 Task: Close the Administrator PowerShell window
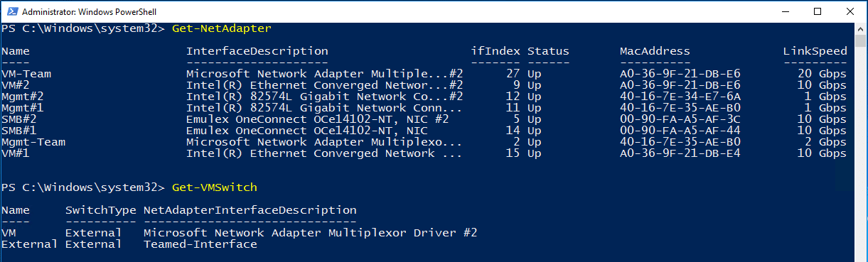point(850,11)
